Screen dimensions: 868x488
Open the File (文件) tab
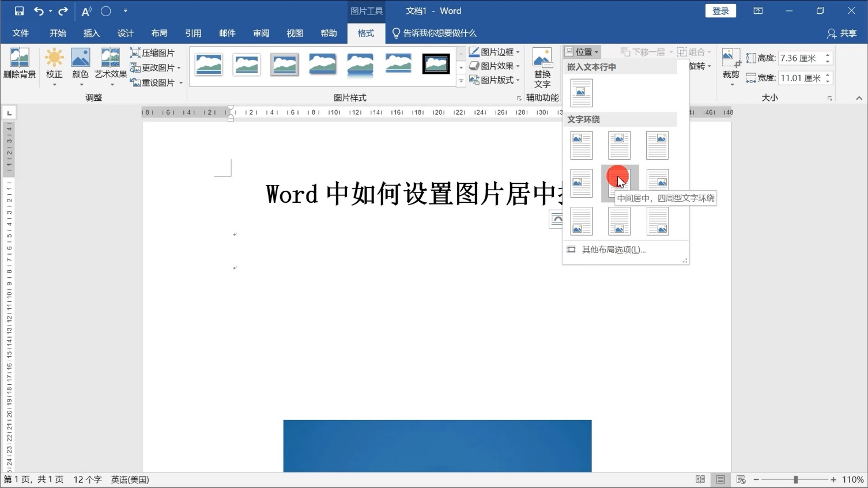pyautogui.click(x=21, y=33)
